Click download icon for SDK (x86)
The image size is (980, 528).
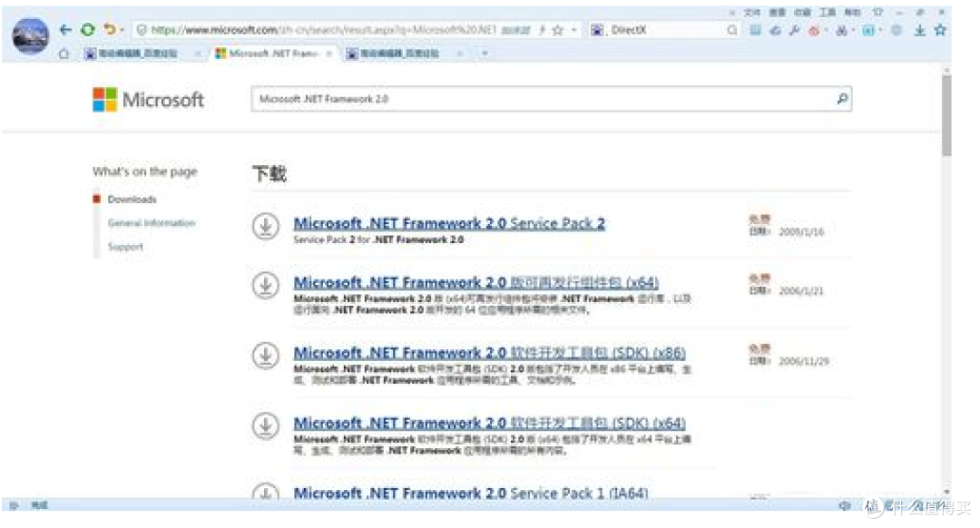coord(266,356)
